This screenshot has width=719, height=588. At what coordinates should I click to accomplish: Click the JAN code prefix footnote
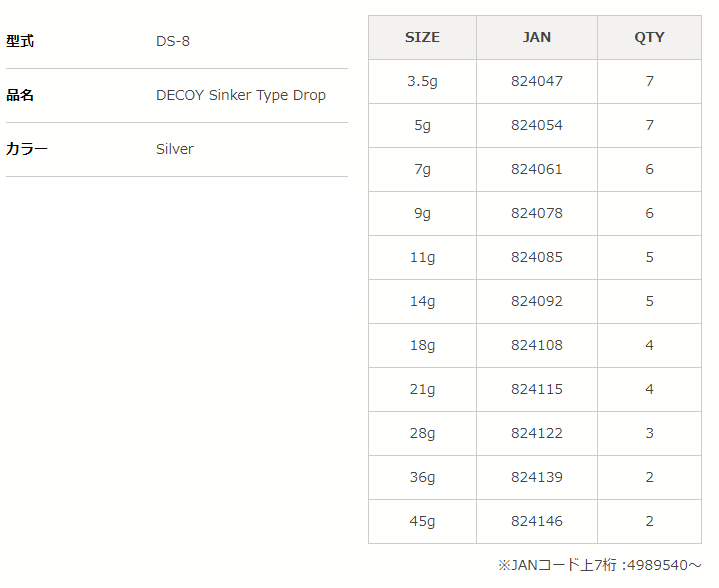599,565
